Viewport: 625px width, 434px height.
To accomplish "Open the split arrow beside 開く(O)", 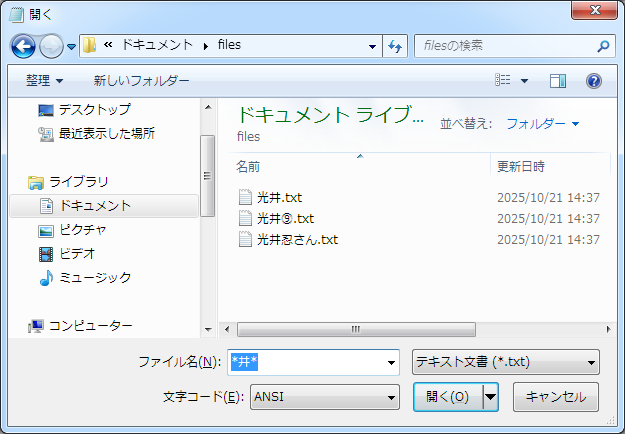I will coord(491,397).
